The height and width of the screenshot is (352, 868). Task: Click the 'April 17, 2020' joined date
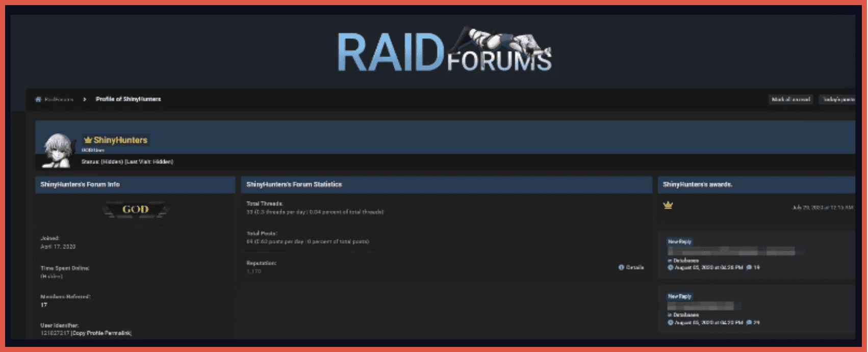click(x=58, y=246)
